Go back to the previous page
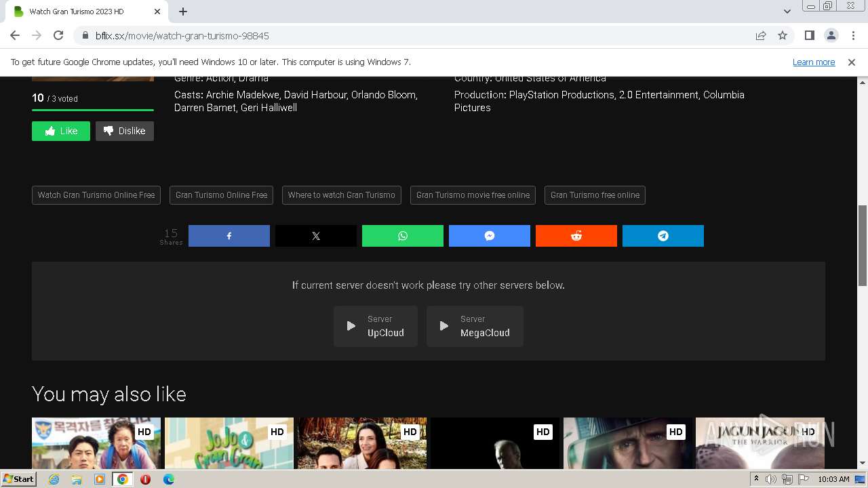This screenshot has height=488, width=868. pos(15,35)
